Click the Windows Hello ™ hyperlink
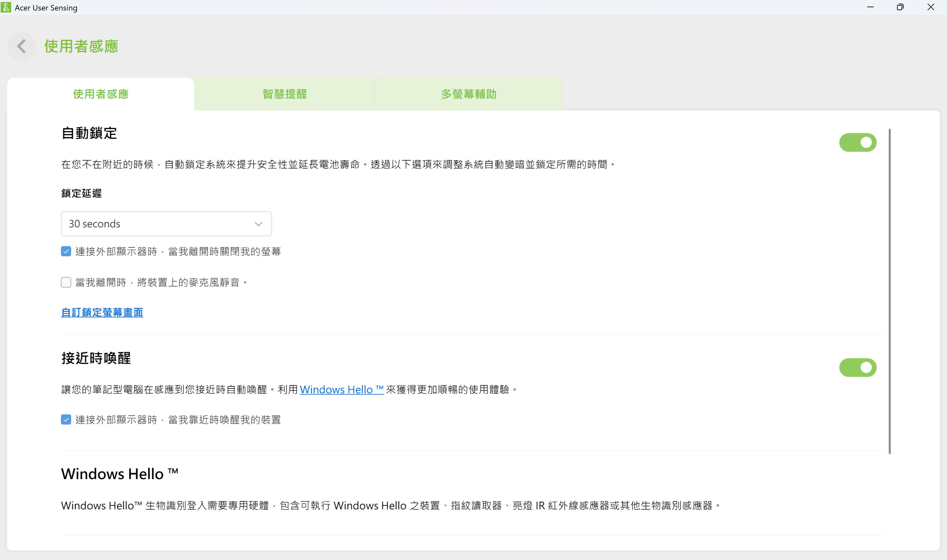Viewport: 947px width, 560px height. pos(341,389)
